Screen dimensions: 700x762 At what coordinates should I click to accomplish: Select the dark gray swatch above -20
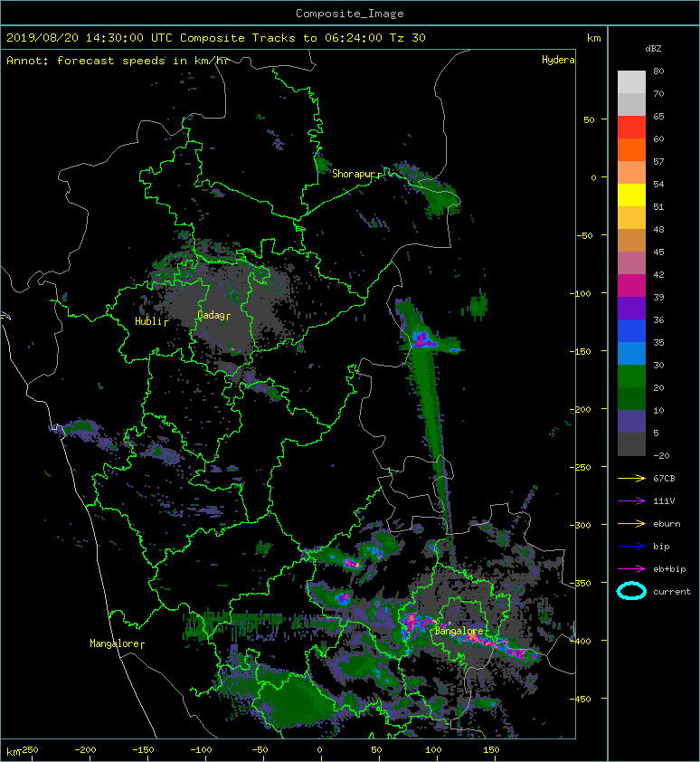point(631,444)
